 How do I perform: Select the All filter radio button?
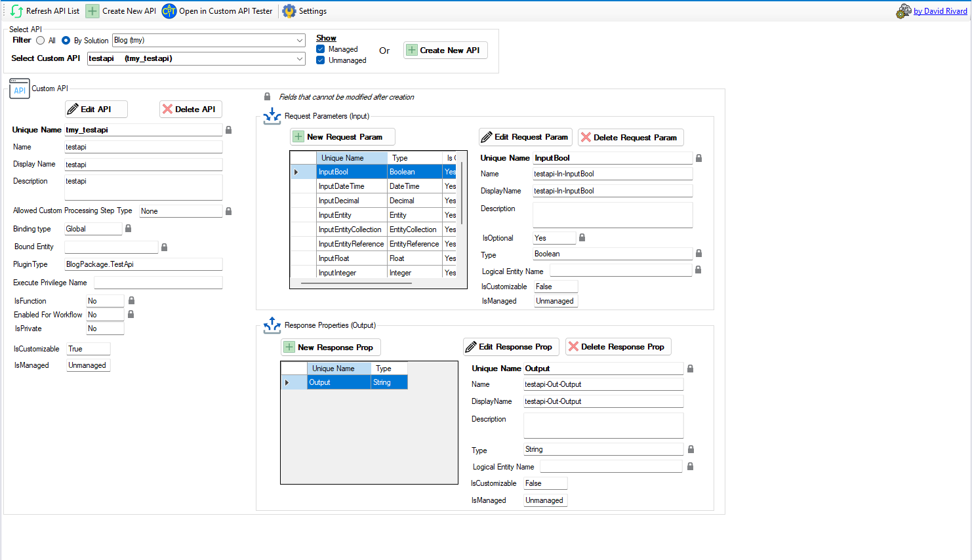click(41, 41)
